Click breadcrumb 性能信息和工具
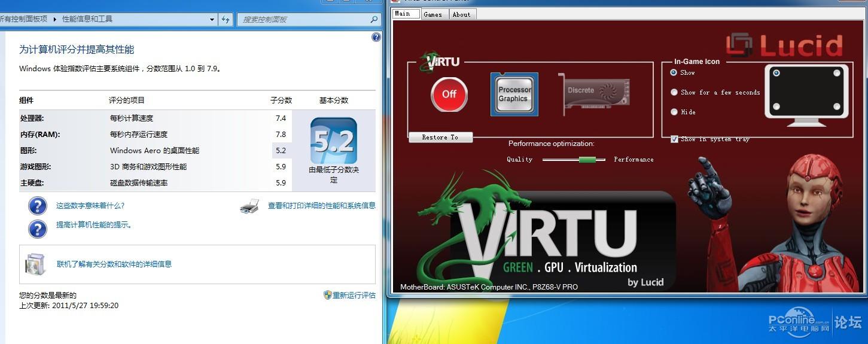 point(87,19)
